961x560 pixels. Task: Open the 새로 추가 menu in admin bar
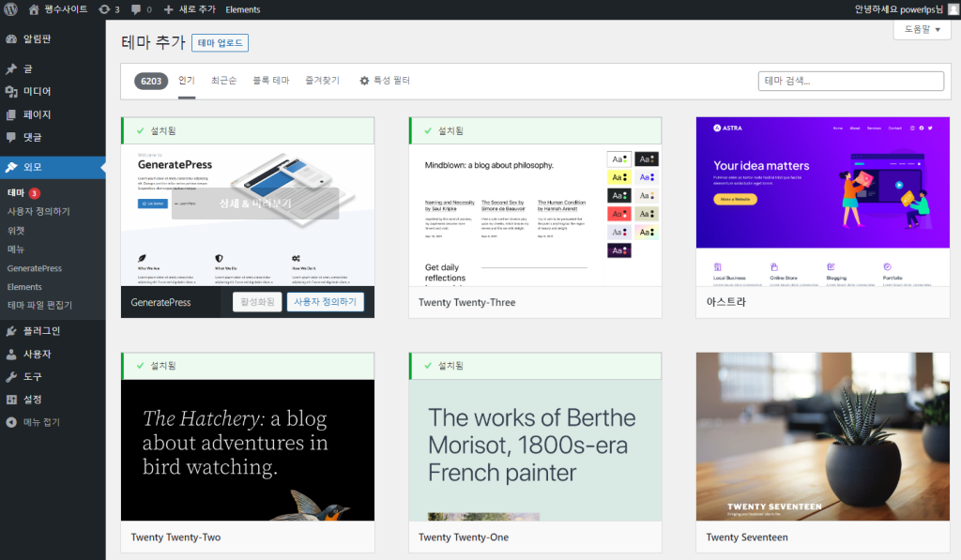pos(190,9)
